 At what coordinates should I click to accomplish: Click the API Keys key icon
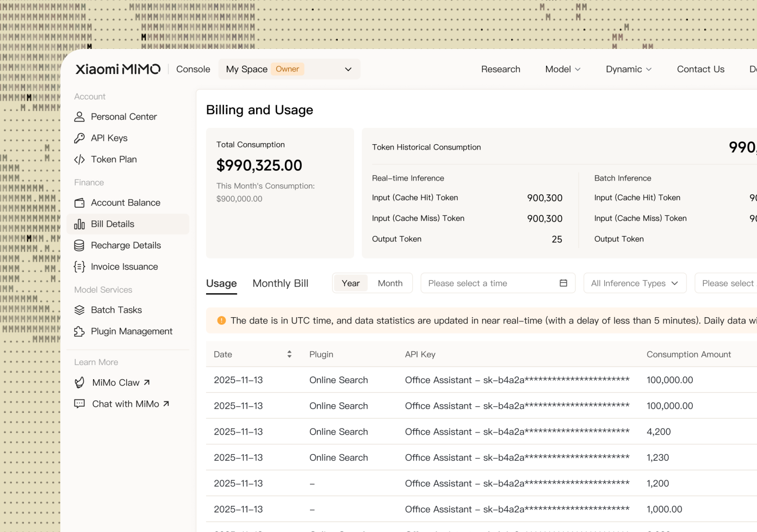pyautogui.click(x=79, y=138)
